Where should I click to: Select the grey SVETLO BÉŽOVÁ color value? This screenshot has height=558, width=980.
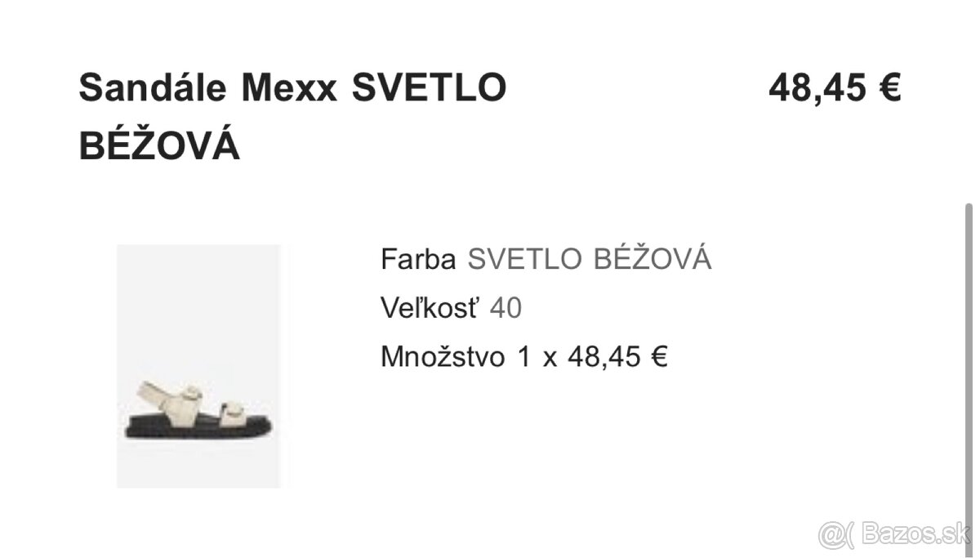click(x=589, y=260)
